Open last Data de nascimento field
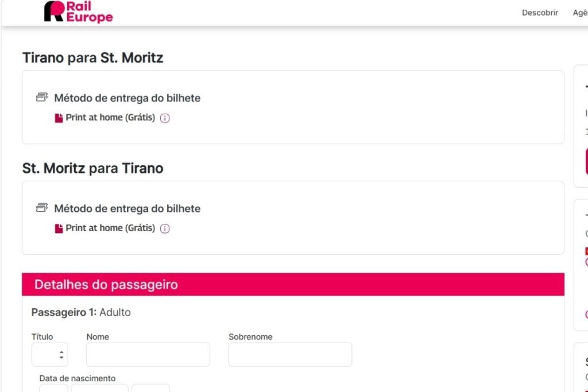588x392 pixels. coord(150,389)
